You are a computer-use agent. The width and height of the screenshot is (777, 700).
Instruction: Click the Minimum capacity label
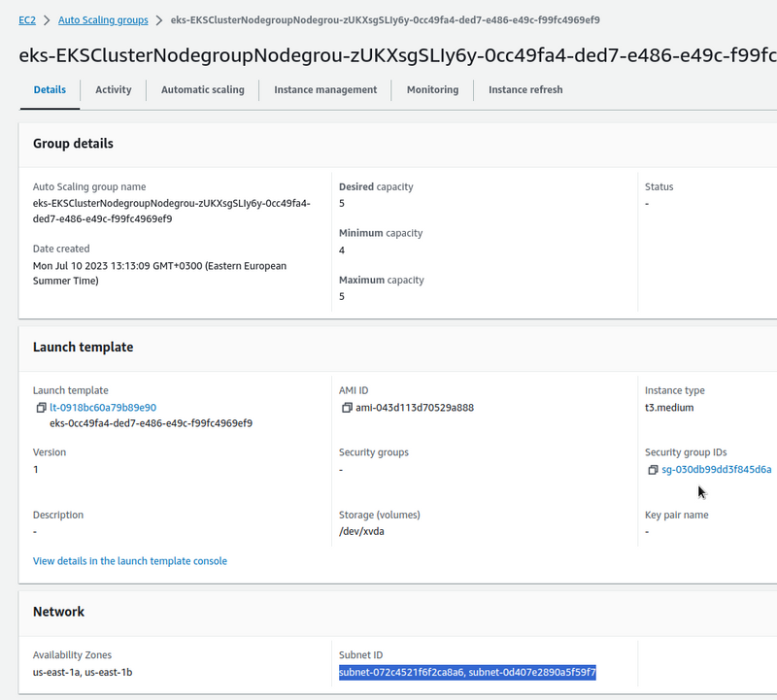381,233
